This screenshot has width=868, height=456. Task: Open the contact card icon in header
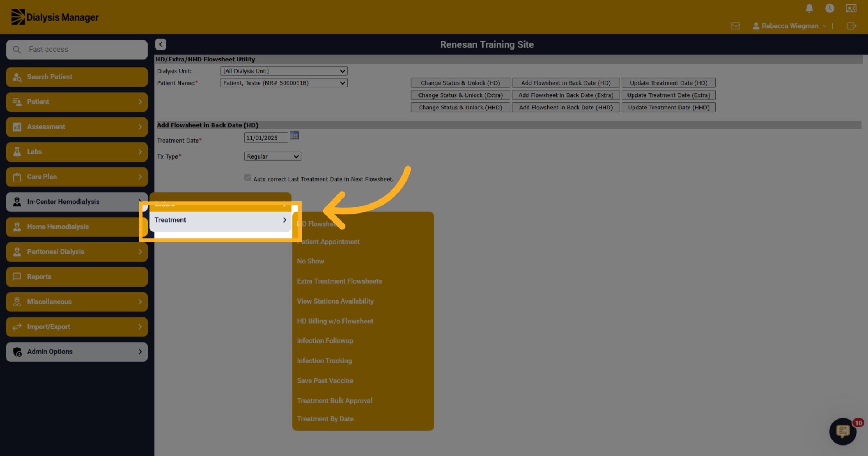(851, 8)
